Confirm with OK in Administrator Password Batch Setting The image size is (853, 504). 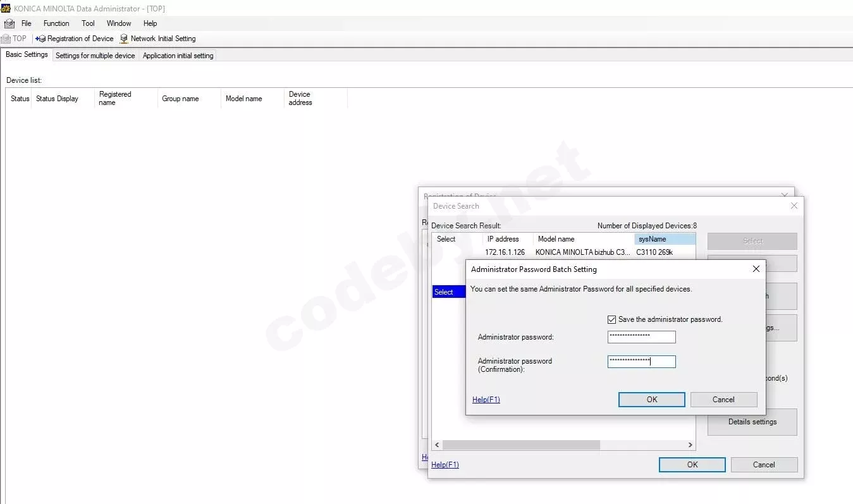[652, 400]
